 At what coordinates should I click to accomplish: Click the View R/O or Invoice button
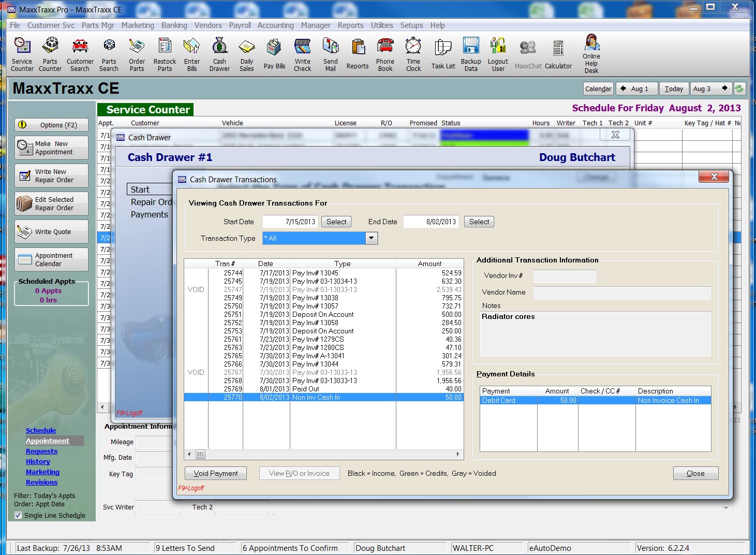click(299, 473)
